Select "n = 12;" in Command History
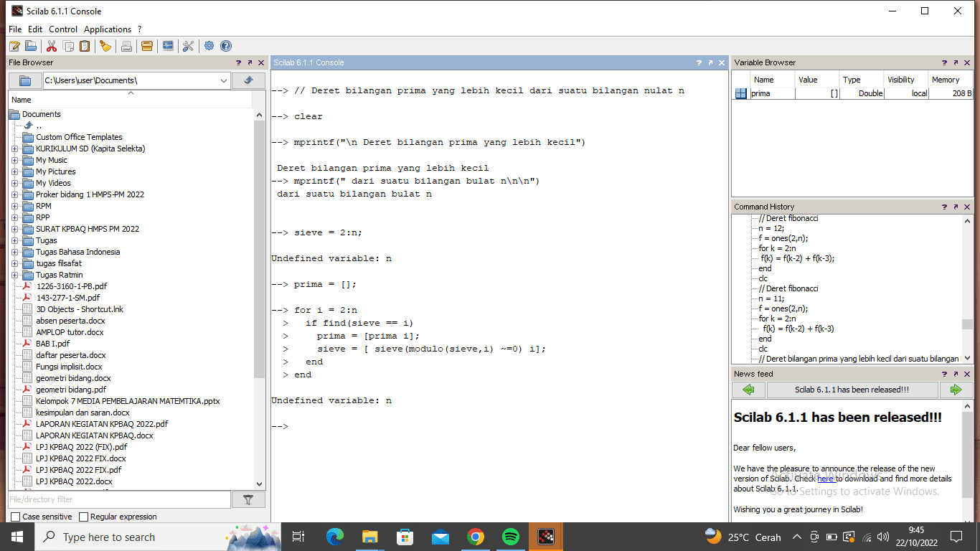980x551 pixels. [771, 228]
